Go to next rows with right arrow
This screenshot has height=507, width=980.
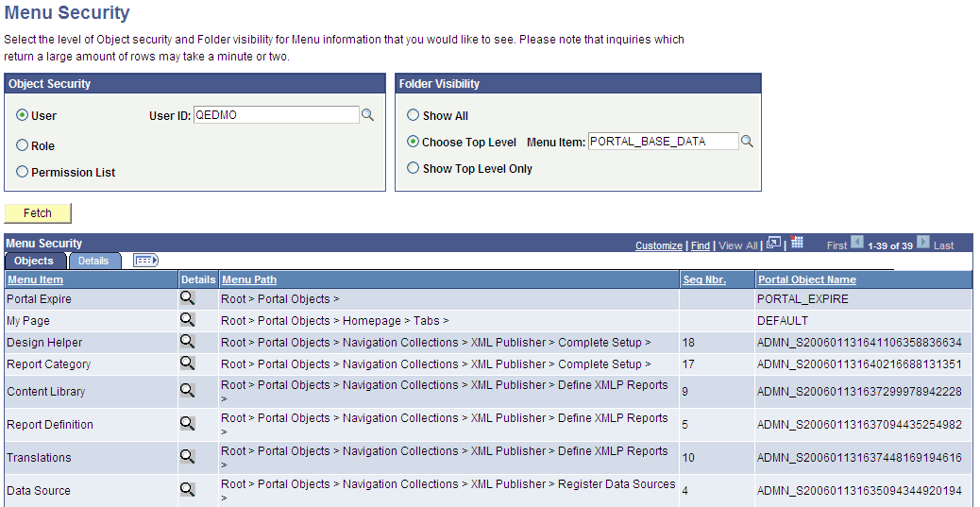click(923, 243)
